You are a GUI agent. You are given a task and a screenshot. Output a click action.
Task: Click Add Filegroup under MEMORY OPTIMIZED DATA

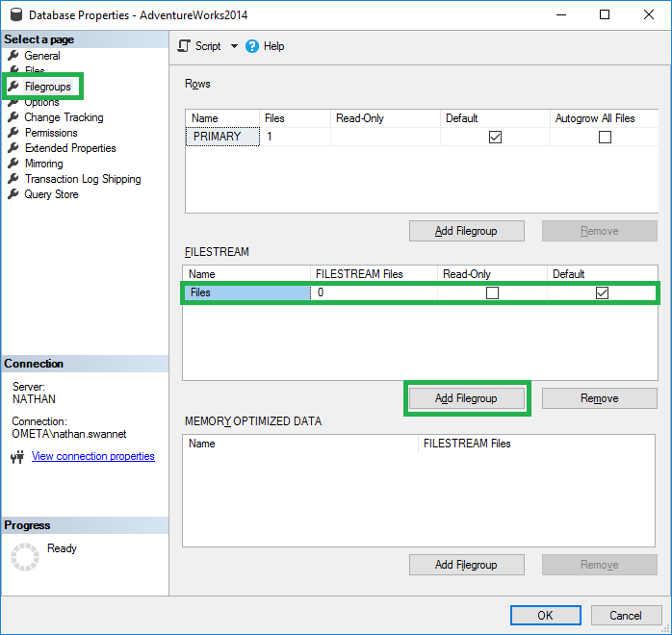pos(466,565)
